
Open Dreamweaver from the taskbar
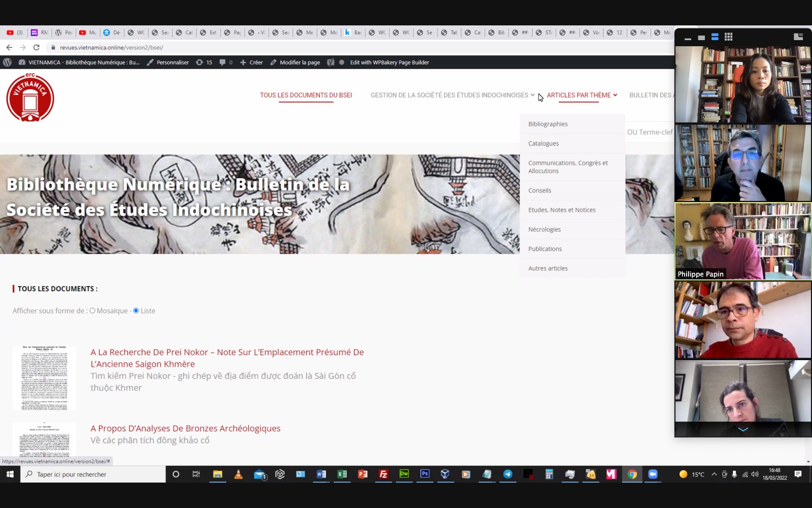pyautogui.click(x=404, y=474)
